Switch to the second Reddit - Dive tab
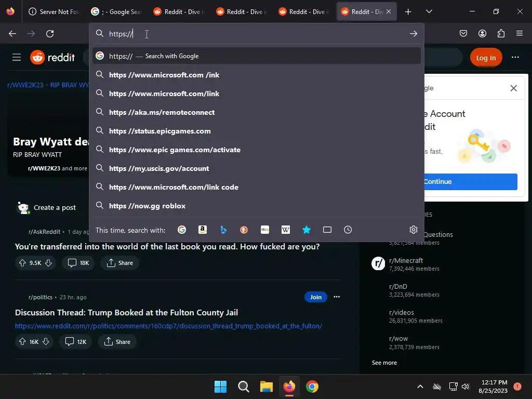This screenshot has height=399, width=532. click(241, 11)
